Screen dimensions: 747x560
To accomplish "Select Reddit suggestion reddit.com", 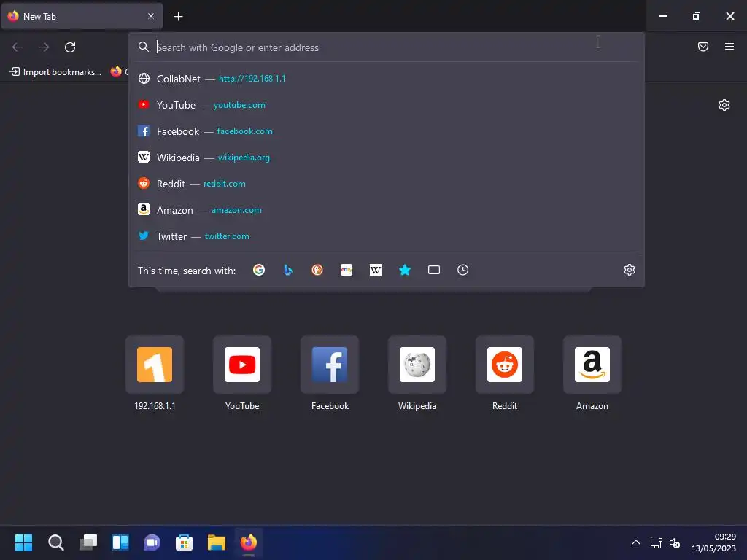I will coord(386,183).
